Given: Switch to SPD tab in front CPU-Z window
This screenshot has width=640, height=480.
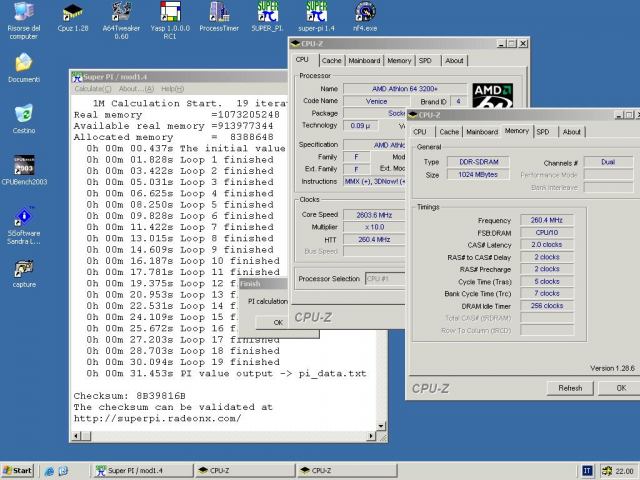Looking at the screenshot, I should tap(543, 132).
